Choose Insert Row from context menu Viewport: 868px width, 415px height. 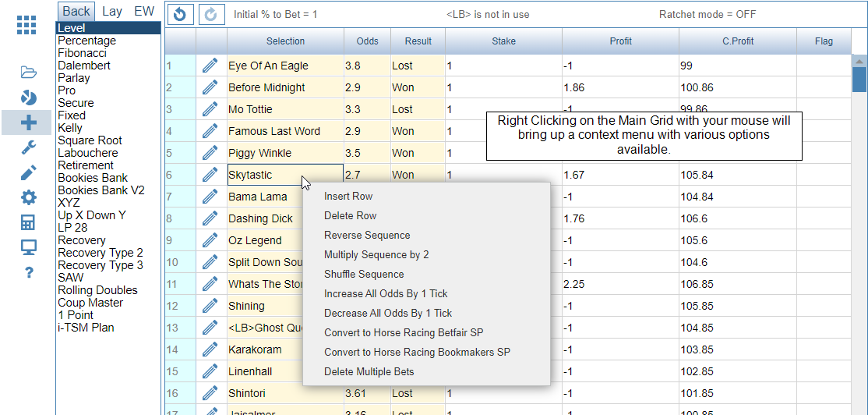pyautogui.click(x=350, y=196)
